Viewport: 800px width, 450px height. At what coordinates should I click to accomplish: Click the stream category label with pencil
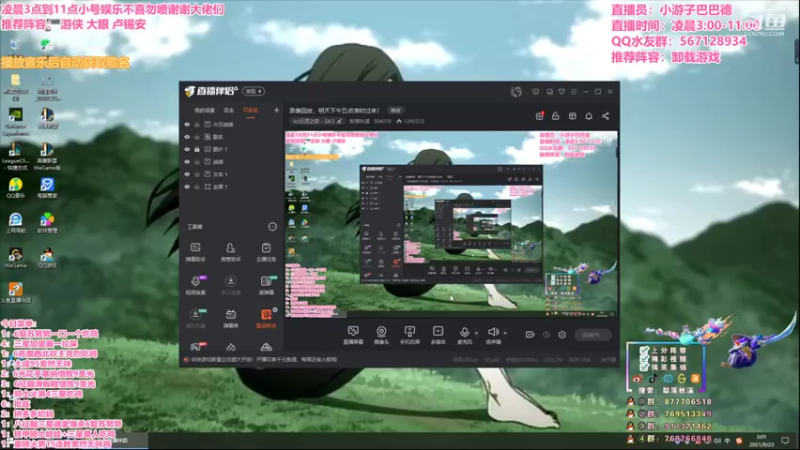[x=317, y=121]
